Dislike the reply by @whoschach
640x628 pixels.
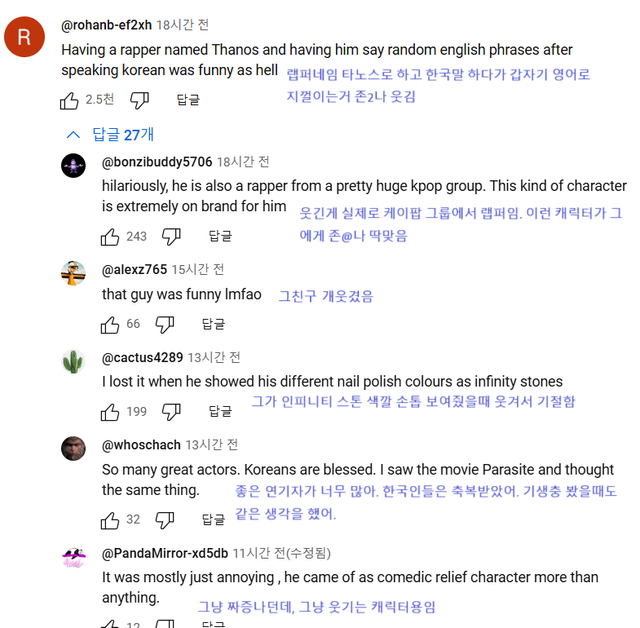click(x=165, y=519)
